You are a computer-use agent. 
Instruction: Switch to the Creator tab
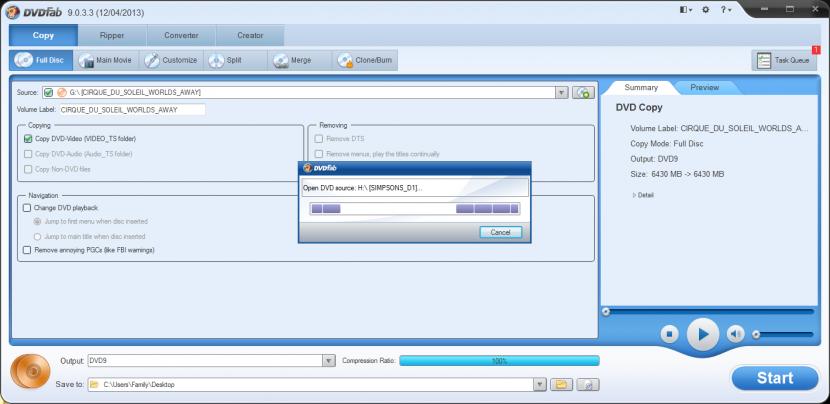pos(250,35)
